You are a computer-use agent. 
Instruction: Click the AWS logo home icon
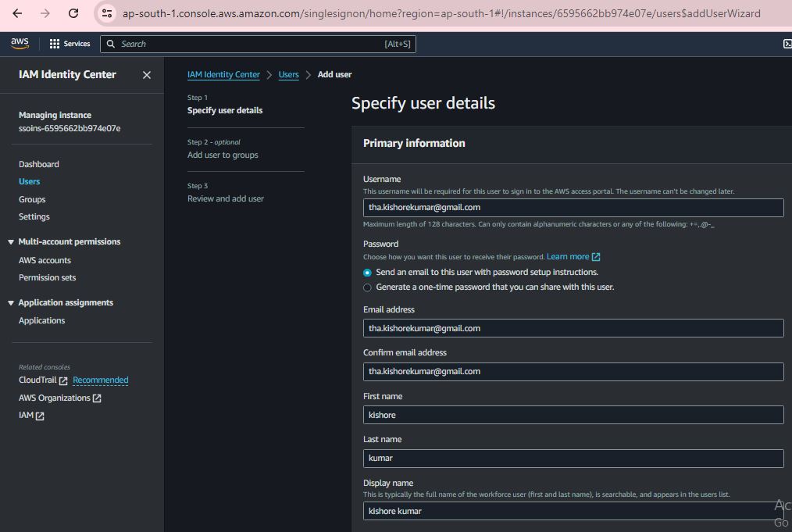pyautogui.click(x=20, y=44)
